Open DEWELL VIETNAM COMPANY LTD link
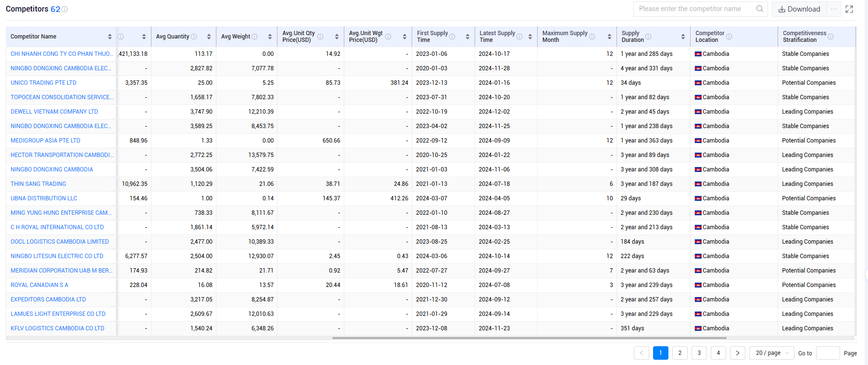Image resolution: width=868 pixels, height=365 pixels. point(54,112)
